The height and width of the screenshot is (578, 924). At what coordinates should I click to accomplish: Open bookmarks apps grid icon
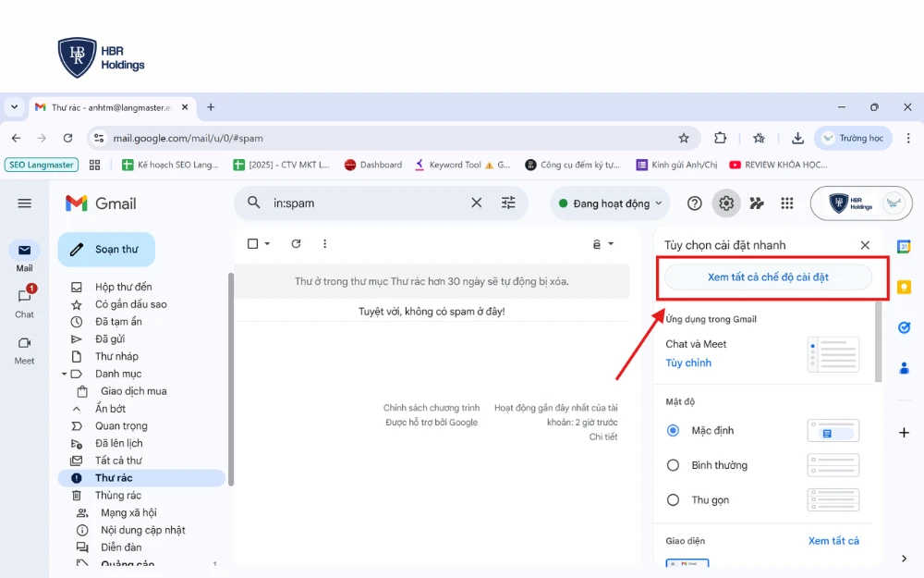pos(94,166)
